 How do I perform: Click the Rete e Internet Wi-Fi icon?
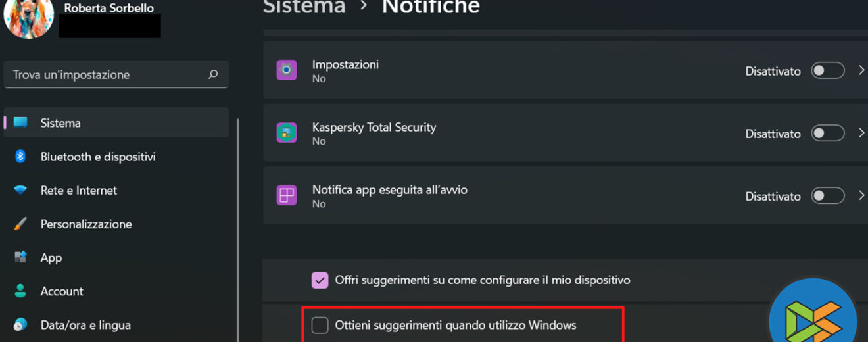20,190
